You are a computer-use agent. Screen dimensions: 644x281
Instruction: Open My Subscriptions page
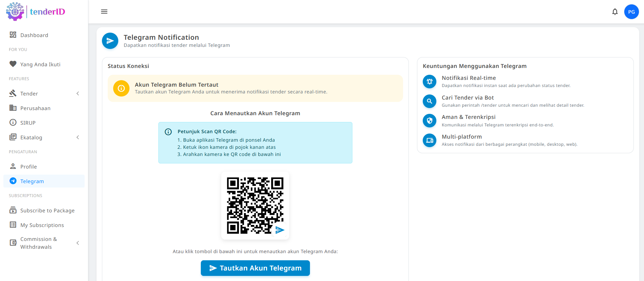pyautogui.click(x=44, y=225)
